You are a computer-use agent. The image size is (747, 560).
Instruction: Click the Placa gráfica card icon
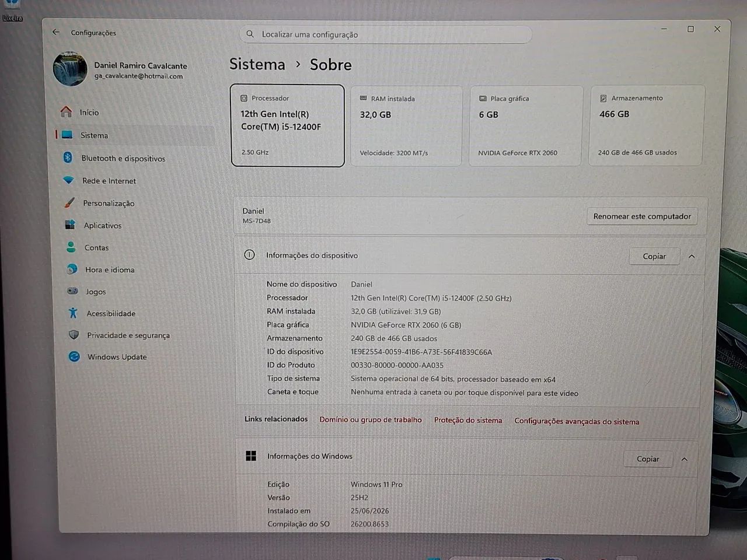coord(483,98)
